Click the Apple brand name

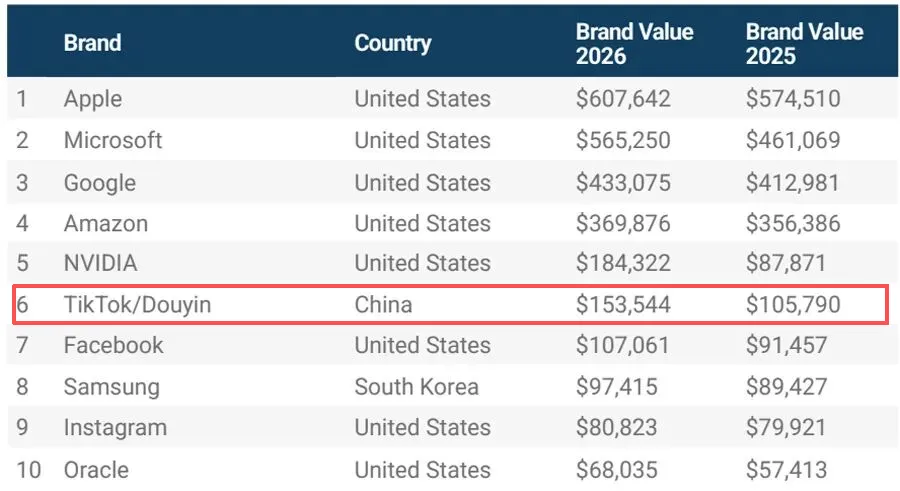click(x=93, y=99)
